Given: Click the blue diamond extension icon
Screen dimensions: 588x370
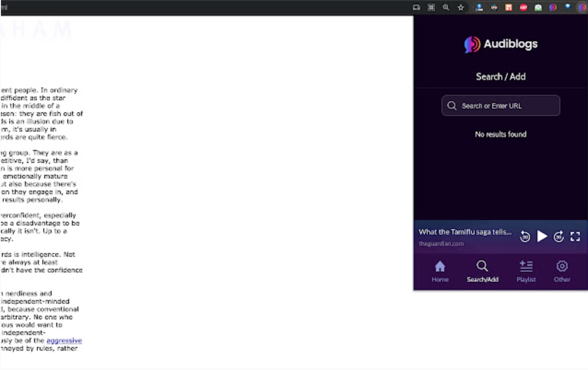Looking at the screenshot, I should tap(568, 7).
